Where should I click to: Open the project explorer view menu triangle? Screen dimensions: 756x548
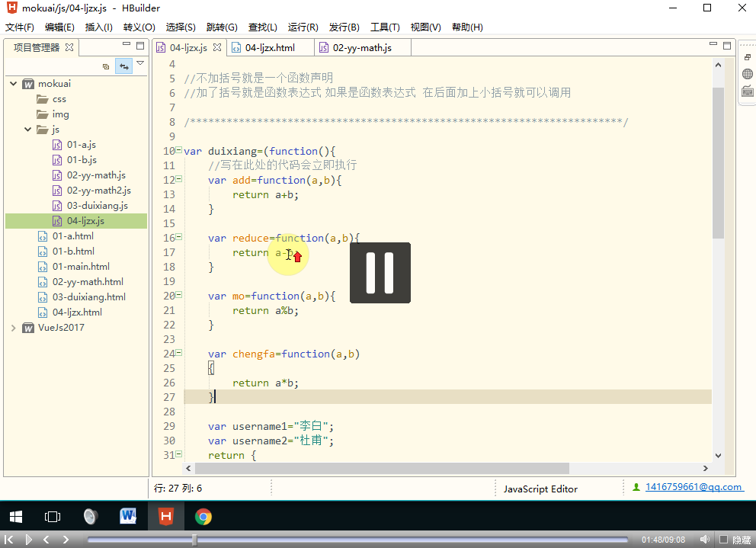140,64
